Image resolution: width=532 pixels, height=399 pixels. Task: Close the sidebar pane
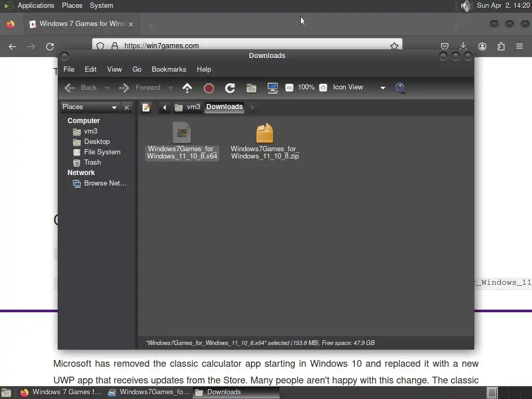coord(127,107)
